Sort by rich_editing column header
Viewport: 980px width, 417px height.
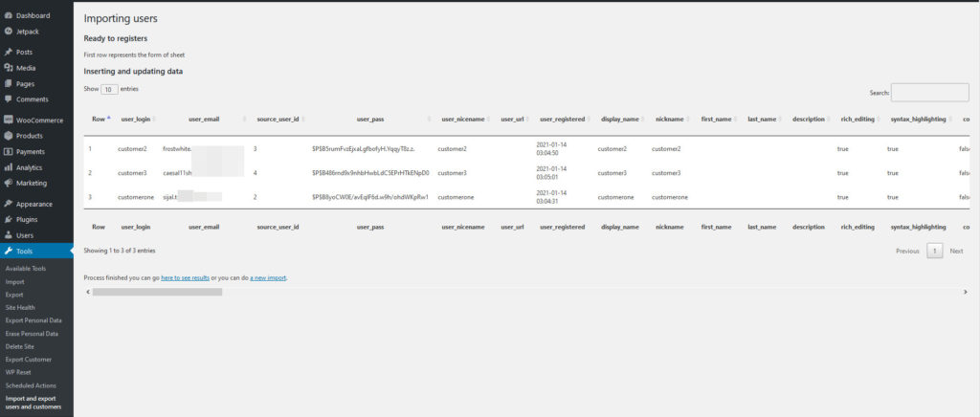click(858, 119)
